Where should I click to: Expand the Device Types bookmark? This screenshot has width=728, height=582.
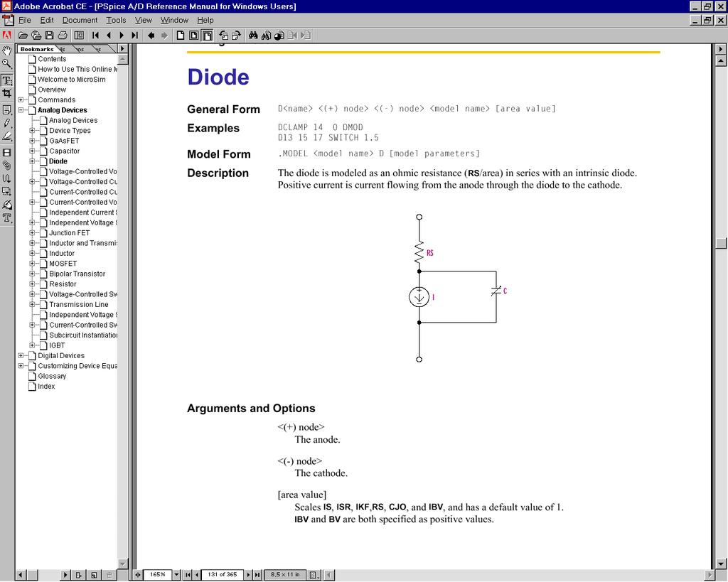[32, 131]
